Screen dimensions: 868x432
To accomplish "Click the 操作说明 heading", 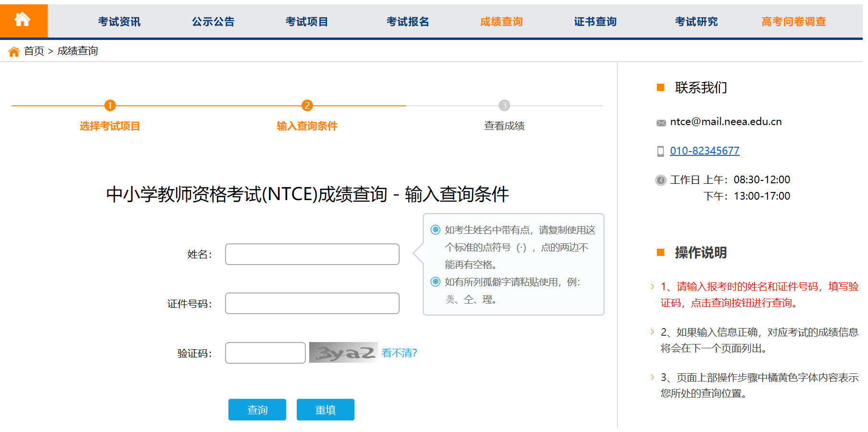I will click(701, 253).
